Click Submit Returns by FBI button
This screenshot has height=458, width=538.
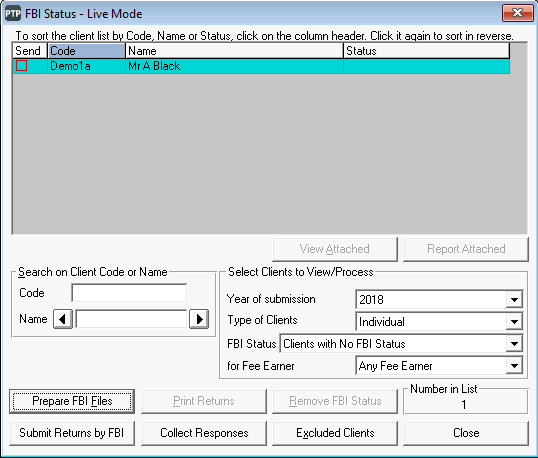tap(72, 433)
